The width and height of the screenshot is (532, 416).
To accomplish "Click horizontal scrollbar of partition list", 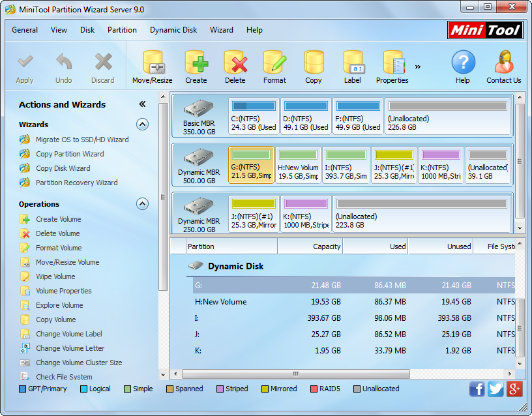I will click(296, 374).
